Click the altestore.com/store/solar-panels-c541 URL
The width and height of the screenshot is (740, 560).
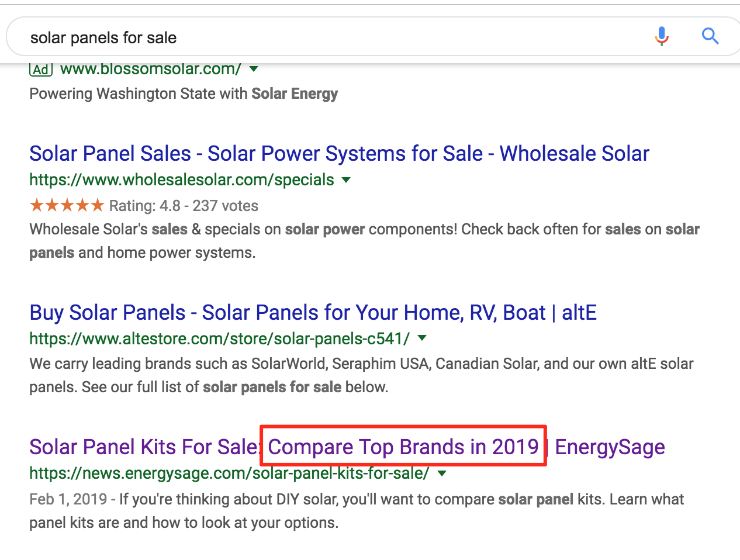[219, 338]
